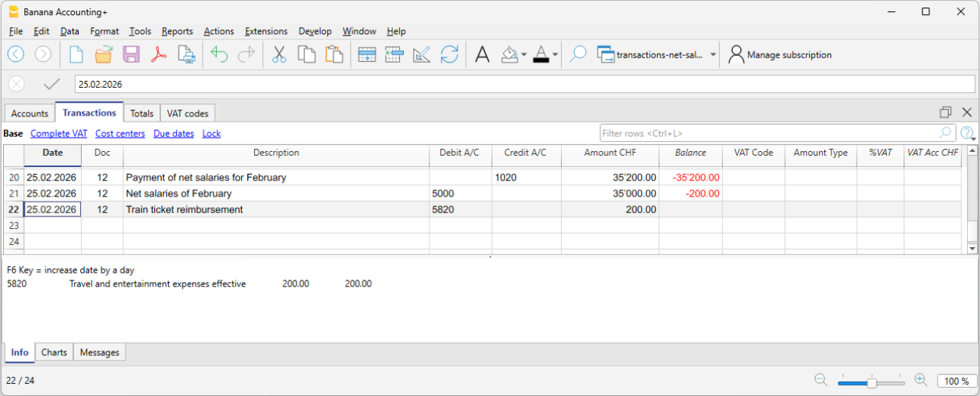Switch to the Accounts tab
Screen dimensions: 980x396
point(29,113)
